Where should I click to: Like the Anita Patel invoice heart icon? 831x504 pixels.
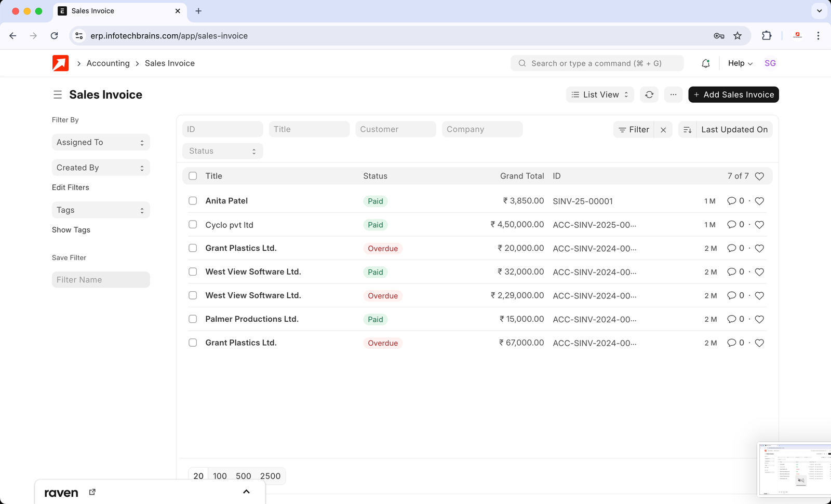click(x=759, y=201)
